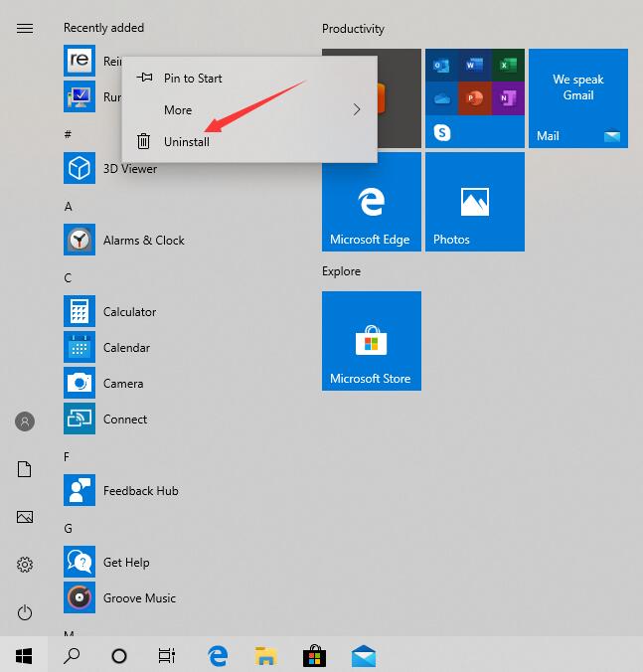The width and height of the screenshot is (643, 672).
Task: Open Feedback Hub icon
Action: [x=80, y=490]
